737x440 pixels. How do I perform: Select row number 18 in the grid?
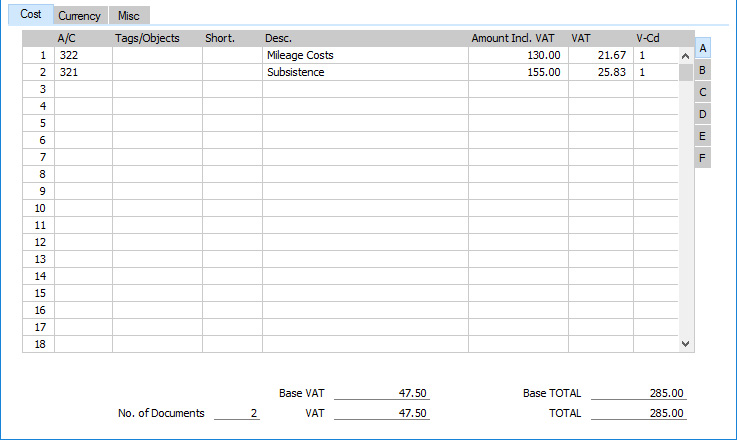39,344
